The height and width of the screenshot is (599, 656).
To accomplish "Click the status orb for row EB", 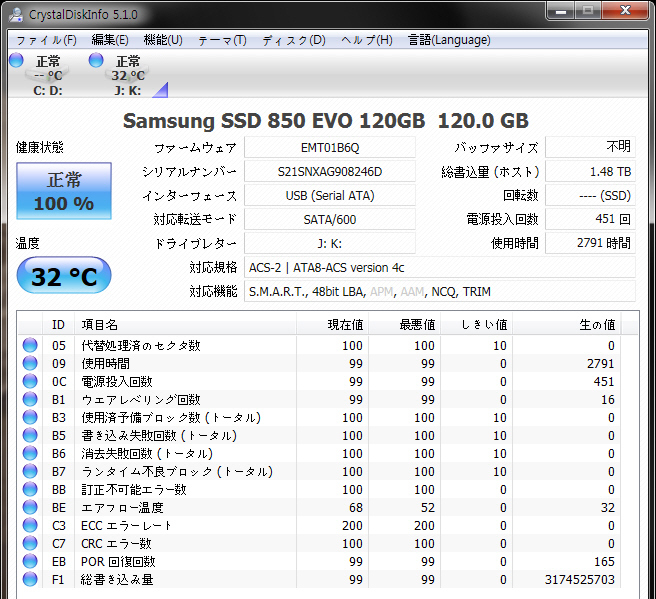I will point(30,561).
